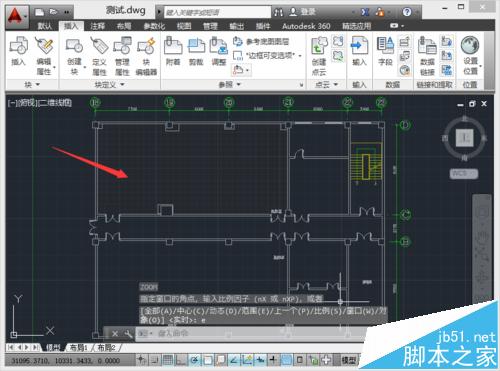Toggle polar tracking in status bar
Viewport: 500px width, 371px height.
(x=194, y=360)
